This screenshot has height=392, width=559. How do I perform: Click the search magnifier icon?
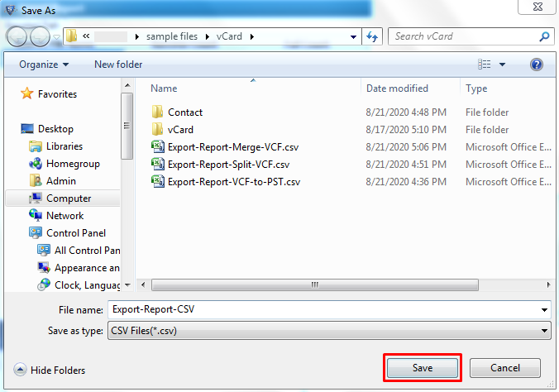click(x=544, y=36)
